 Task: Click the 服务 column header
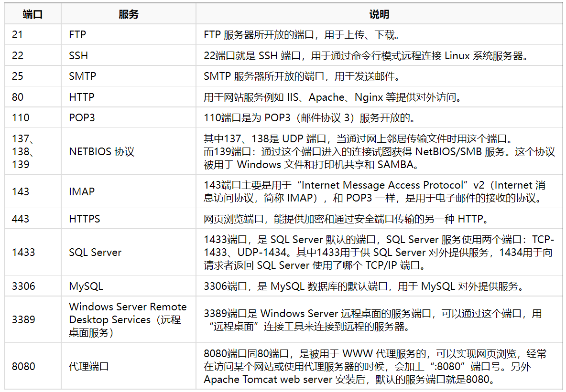tap(128, 14)
